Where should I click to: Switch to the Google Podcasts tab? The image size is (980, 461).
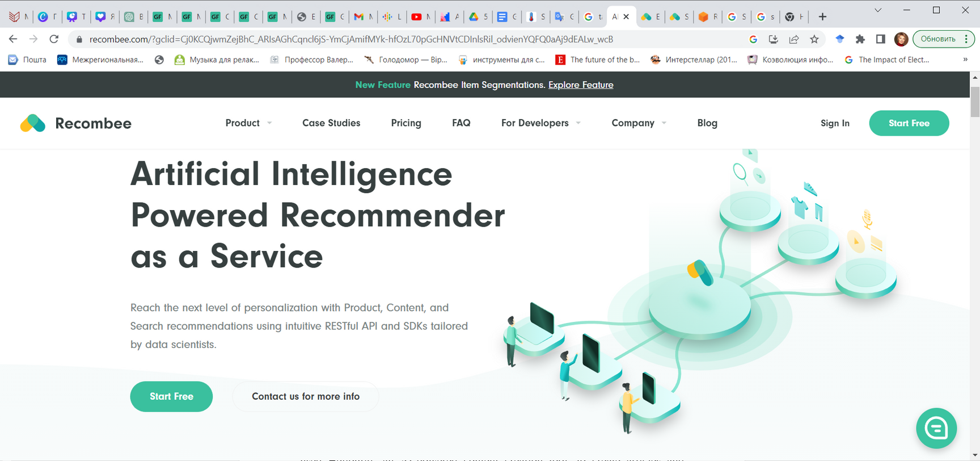392,17
